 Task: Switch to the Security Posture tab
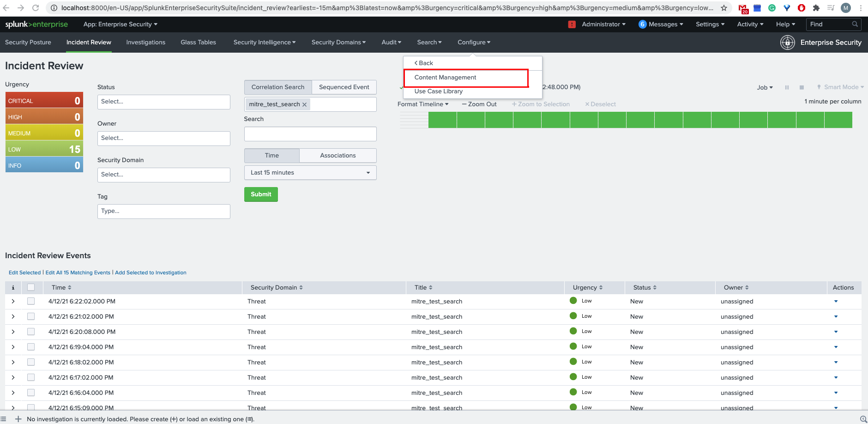tap(28, 42)
